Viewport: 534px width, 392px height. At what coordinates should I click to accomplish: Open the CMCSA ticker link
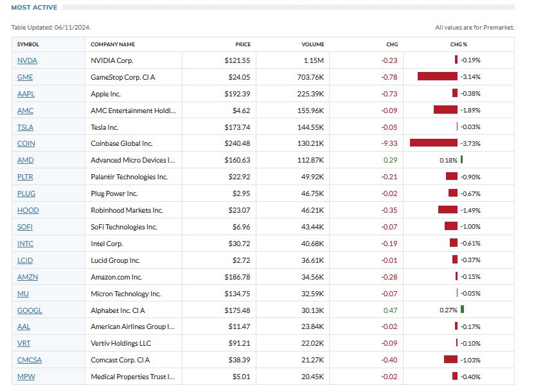point(30,361)
